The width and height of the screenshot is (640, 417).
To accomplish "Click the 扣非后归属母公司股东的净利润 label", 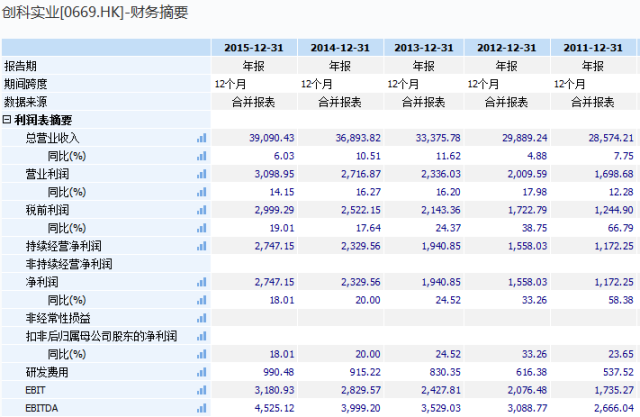I will [x=101, y=336].
